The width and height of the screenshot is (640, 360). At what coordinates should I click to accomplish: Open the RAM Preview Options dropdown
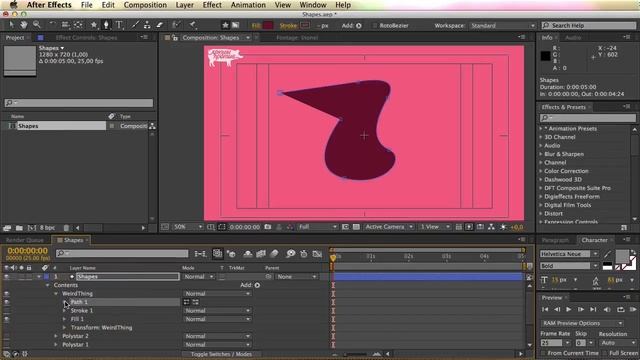(x=582, y=323)
